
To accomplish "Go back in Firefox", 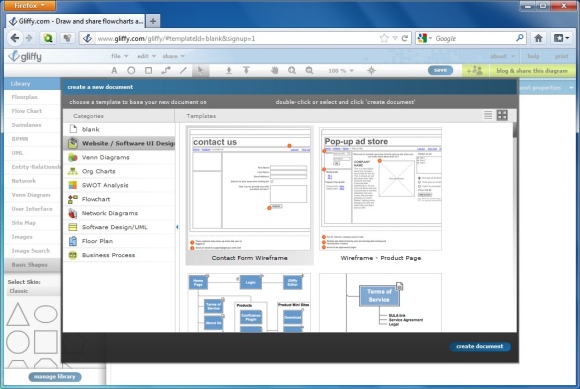I will [x=15, y=38].
